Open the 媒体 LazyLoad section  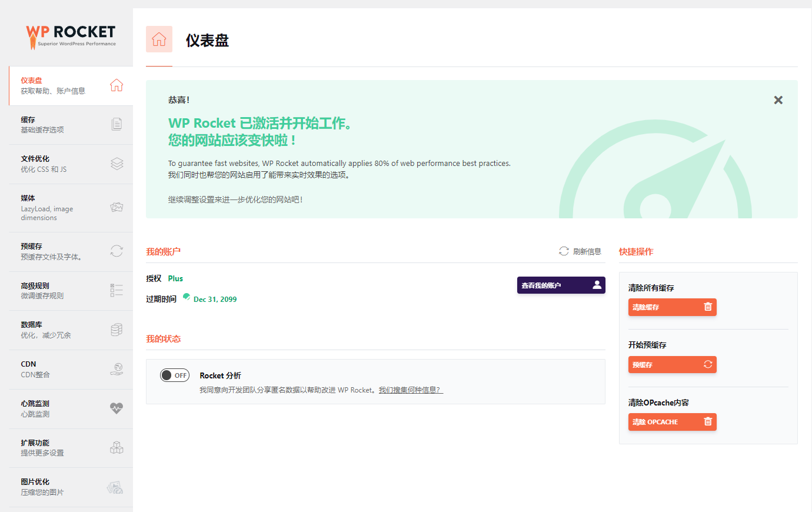click(71, 208)
